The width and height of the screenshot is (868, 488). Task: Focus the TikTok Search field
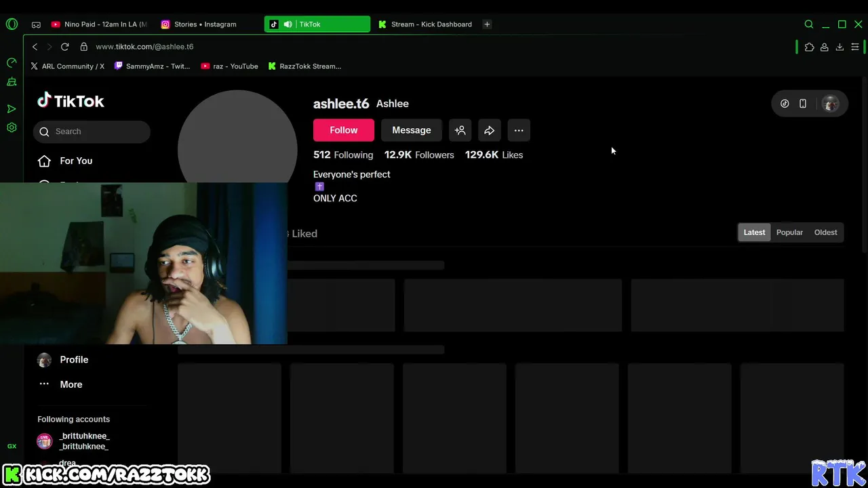(x=92, y=131)
